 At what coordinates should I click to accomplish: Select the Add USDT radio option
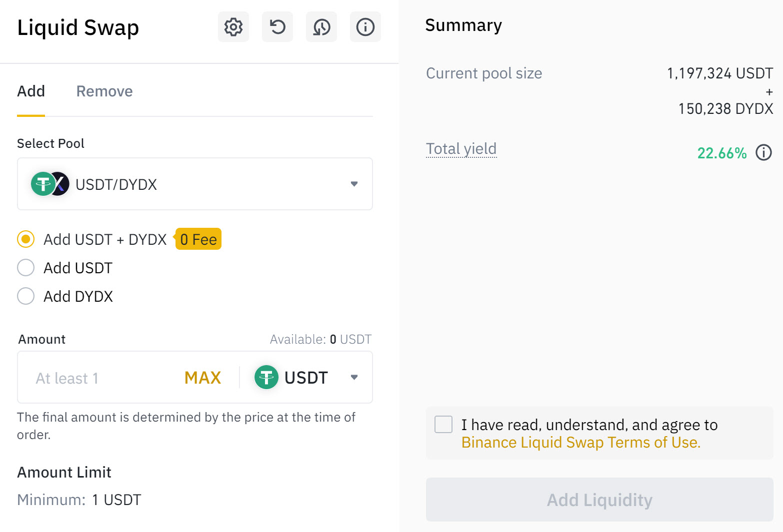pyautogui.click(x=25, y=268)
